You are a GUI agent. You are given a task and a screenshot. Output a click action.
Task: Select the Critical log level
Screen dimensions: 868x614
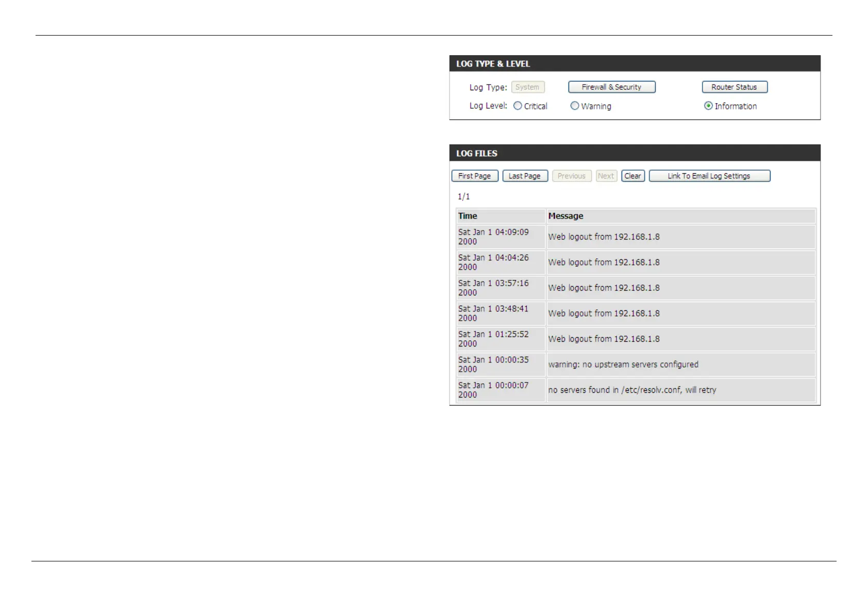click(x=518, y=106)
